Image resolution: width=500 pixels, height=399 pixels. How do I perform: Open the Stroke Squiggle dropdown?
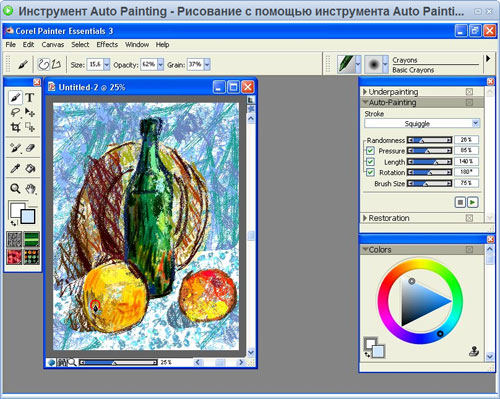[422, 123]
